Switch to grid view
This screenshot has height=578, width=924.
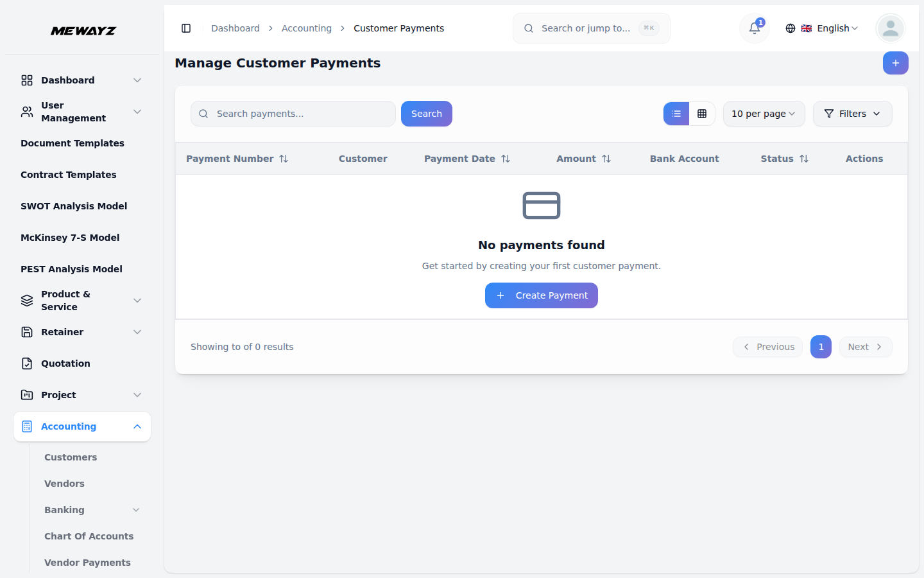tap(702, 114)
